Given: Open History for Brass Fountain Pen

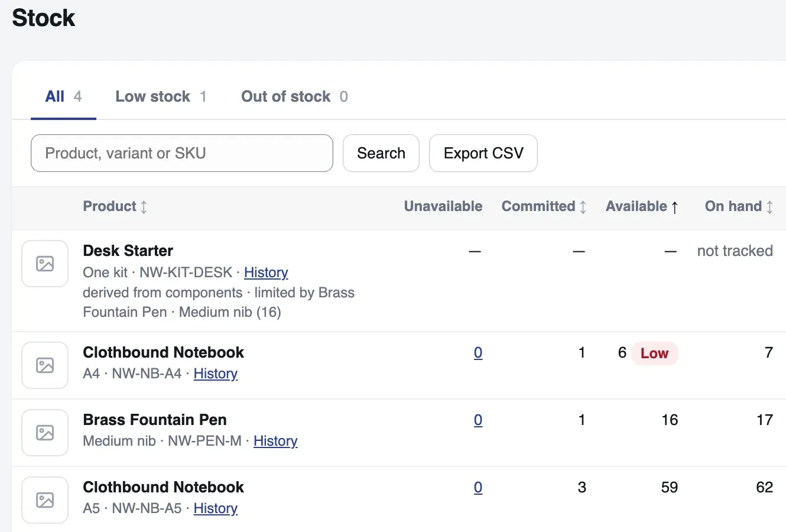Looking at the screenshot, I should (x=275, y=441).
